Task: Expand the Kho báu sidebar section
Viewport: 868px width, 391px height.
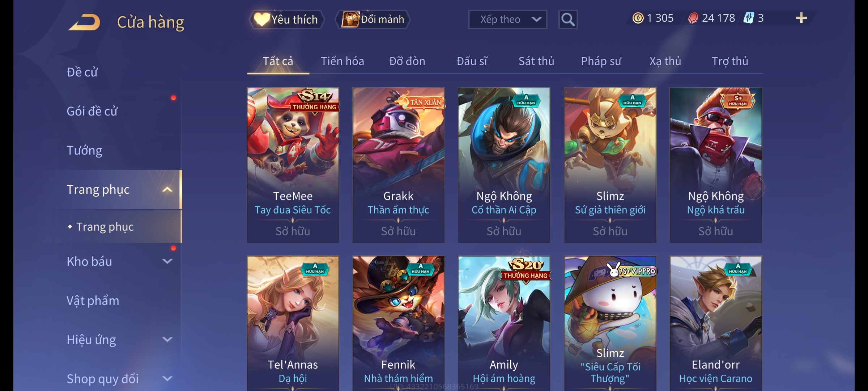Action: tap(167, 261)
